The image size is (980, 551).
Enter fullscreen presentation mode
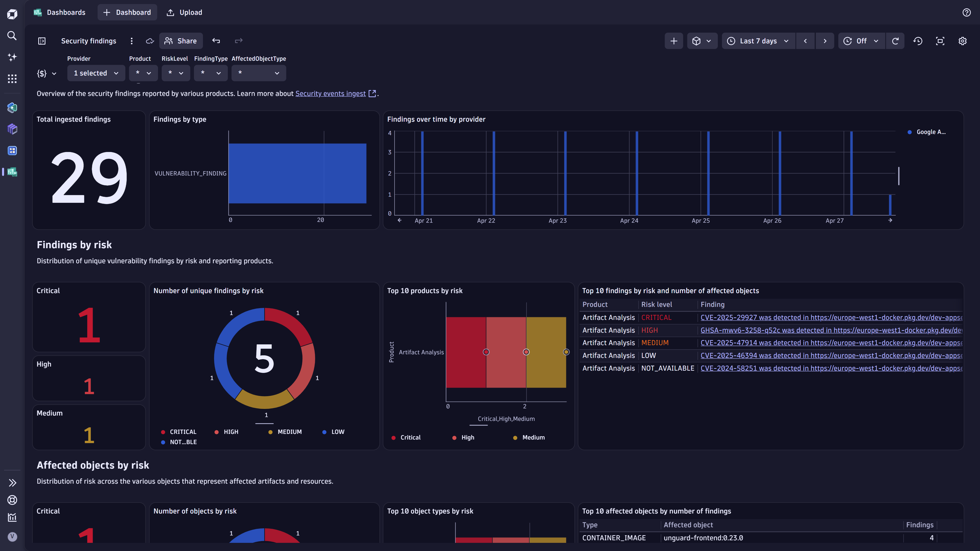[940, 41]
